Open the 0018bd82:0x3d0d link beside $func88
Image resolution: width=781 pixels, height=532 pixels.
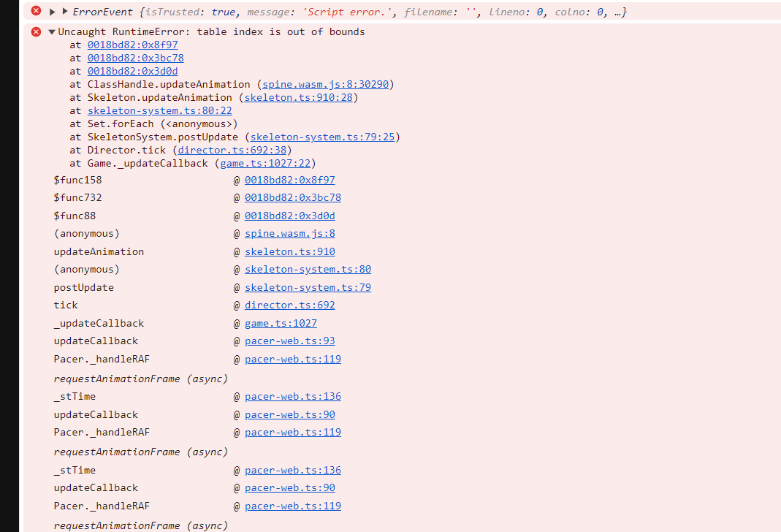290,216
